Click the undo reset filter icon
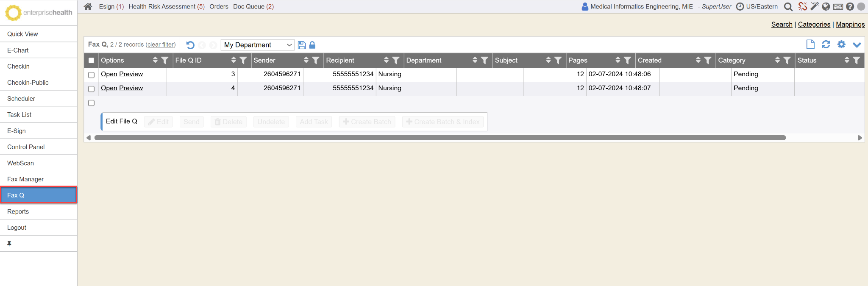Image resolution: width=868 pixels, height=286 pixels. [x=190, y=45]
